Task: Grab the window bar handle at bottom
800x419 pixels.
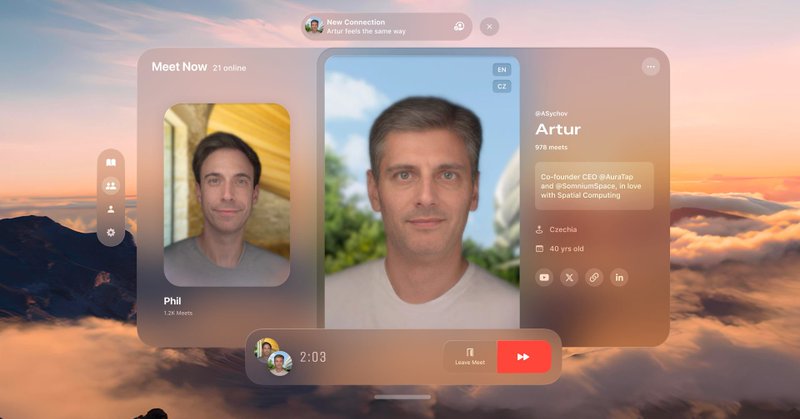Action: [402, 397]
